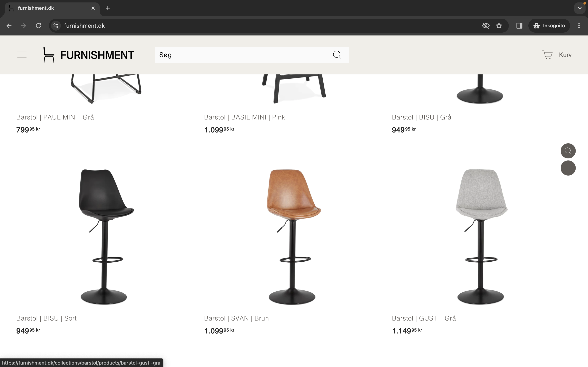Go back to previous page

point(9,26)
